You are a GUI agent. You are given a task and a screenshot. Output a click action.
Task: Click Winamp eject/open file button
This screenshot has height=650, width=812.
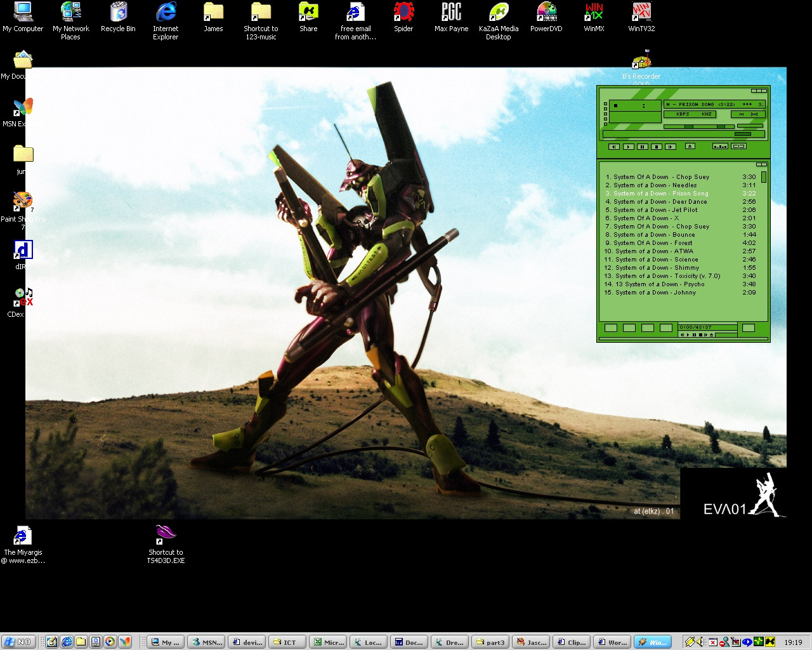point(690,147)
